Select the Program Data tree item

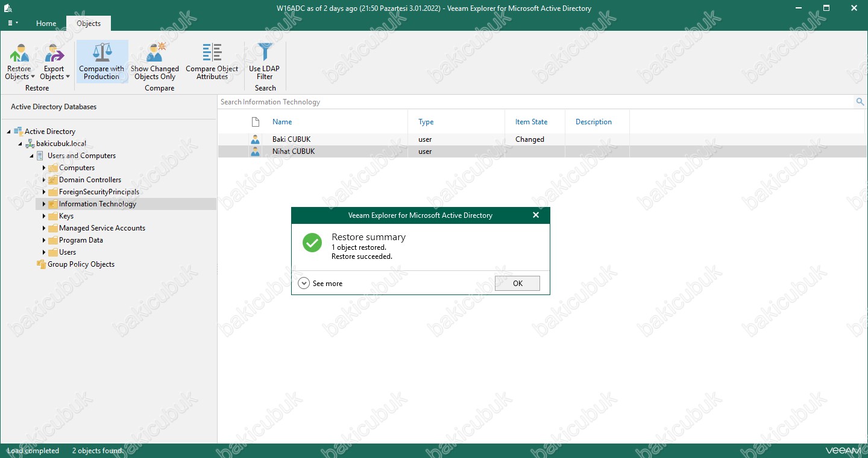tap(81, 240)
